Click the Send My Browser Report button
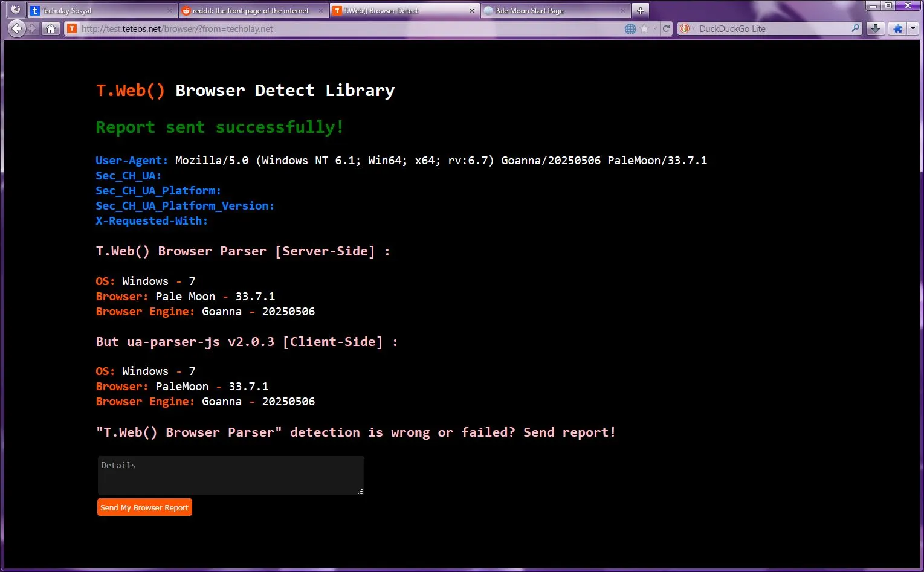 [144, 507]
